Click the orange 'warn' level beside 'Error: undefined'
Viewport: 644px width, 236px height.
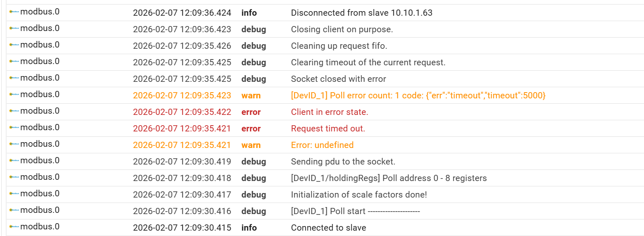(x=251, y=145)
